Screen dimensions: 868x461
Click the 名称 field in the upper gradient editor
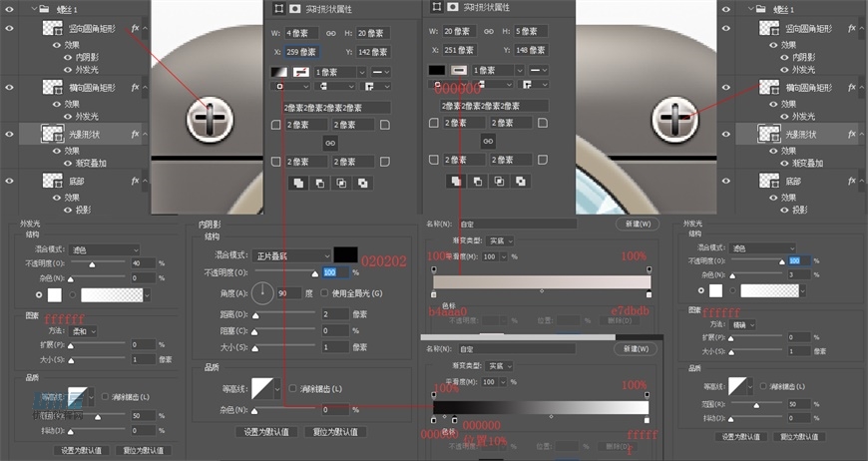point(517,224)
